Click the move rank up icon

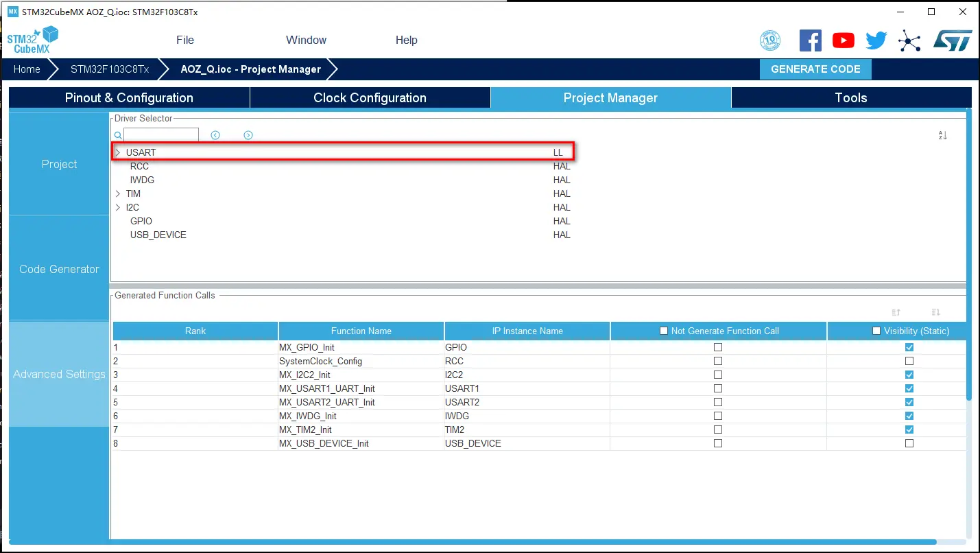(x=896, y=312)
